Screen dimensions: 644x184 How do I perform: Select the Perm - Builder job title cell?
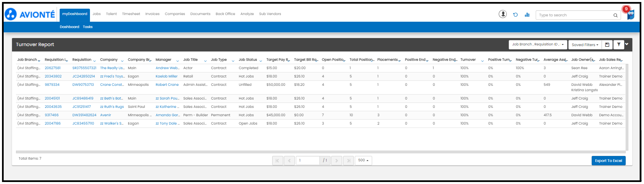196,115
